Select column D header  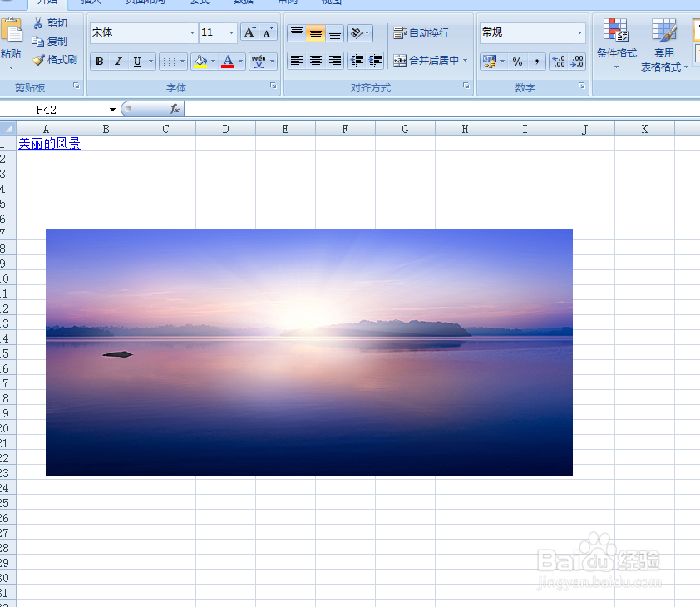pos(225,129)
